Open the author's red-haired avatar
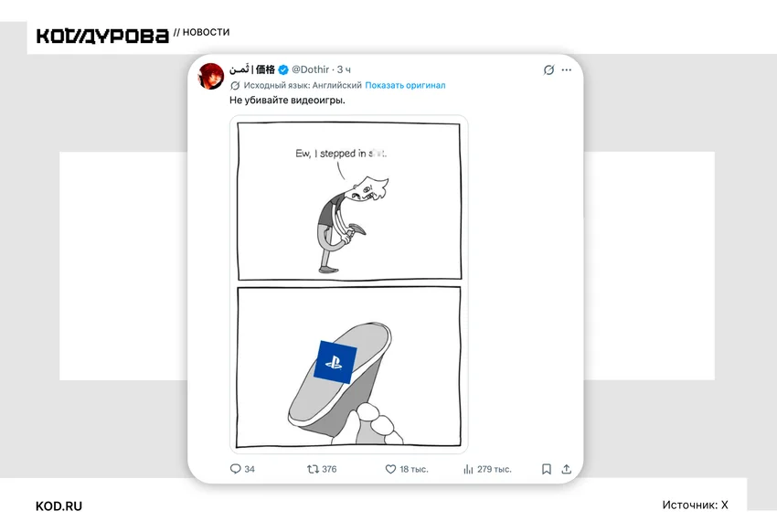The image size is (777, 532). point(211,76)
